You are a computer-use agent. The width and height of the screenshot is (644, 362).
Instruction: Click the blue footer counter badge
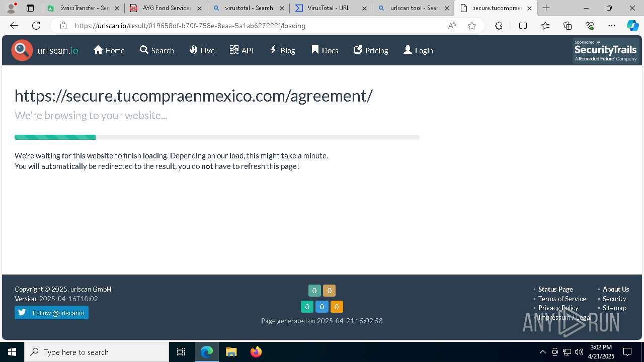click(x=322, y=307)
